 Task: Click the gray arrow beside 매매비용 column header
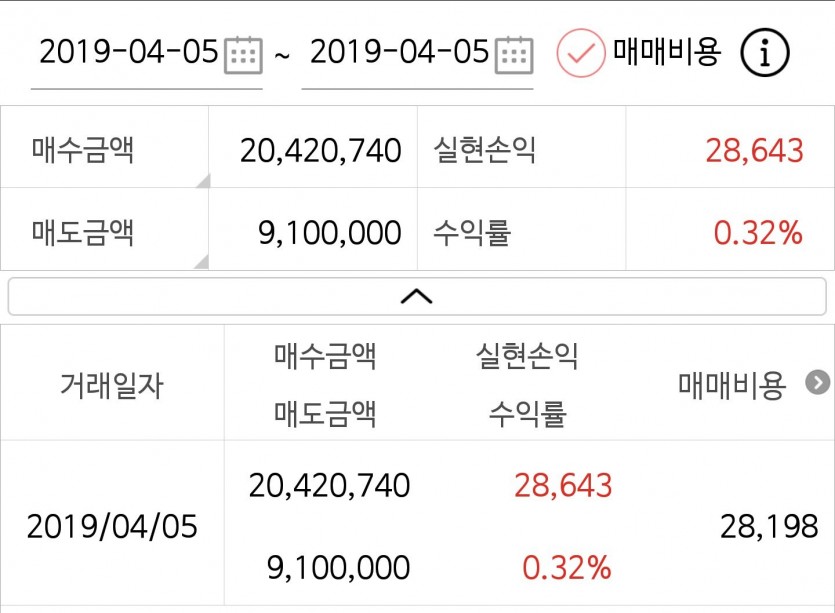[818, 382]
